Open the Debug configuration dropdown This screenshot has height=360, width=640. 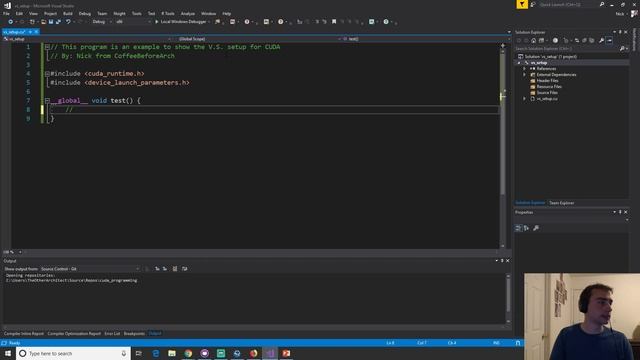pos(102,22)
